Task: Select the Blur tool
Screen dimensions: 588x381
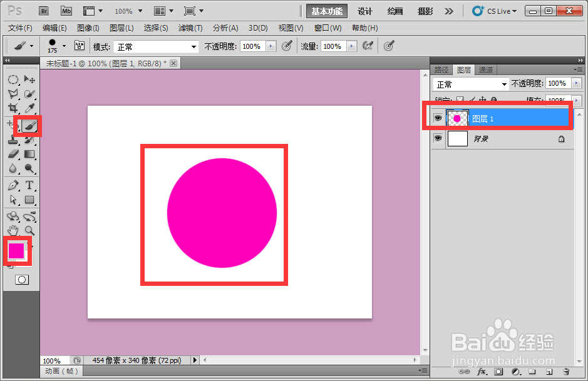Action: pyautogui.click(x=13, y=168)
